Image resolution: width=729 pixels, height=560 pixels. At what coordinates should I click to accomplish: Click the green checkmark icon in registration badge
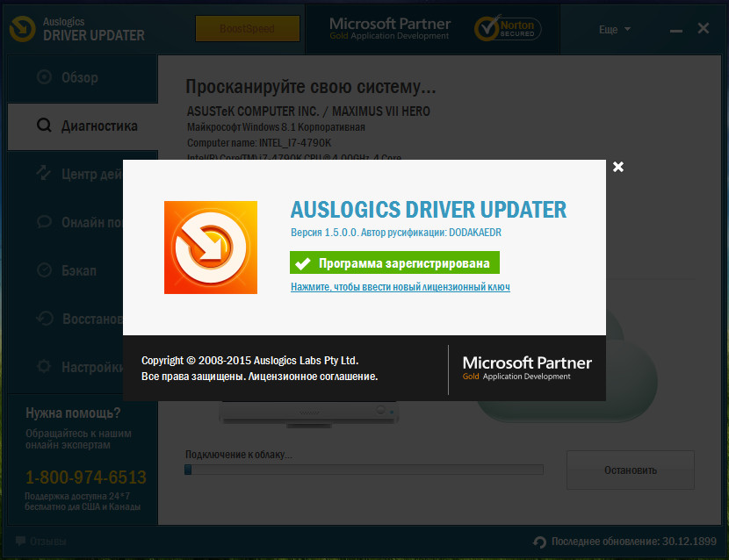(303, 263)
